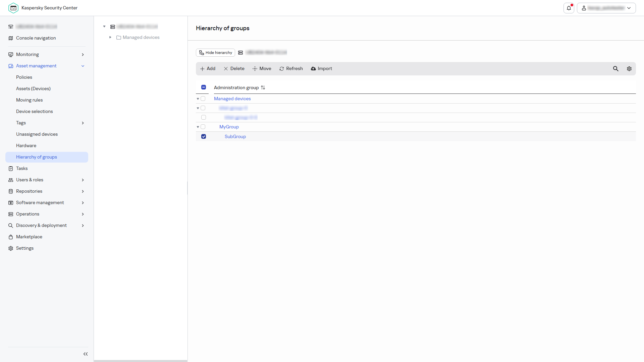Expand Managed devices folder in the tree panel

[x=110, y=37]
